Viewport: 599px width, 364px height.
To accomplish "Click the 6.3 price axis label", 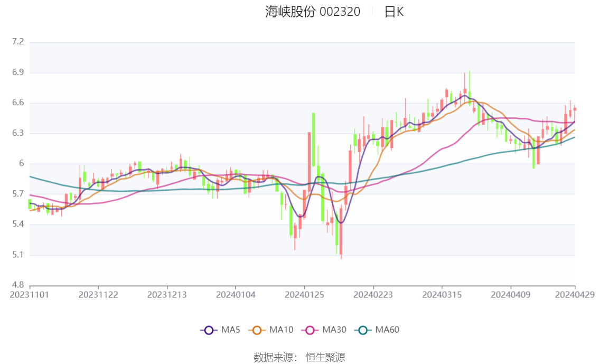I will pos(18,133).
